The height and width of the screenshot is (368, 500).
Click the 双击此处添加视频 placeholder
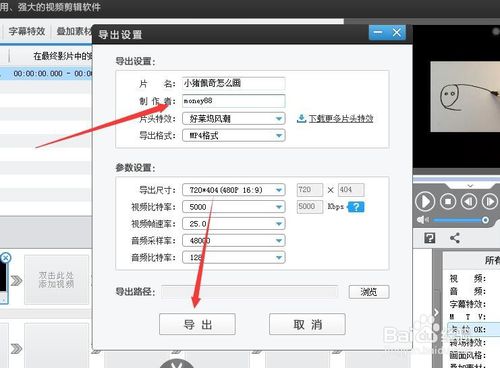pyautogui.click(x=56, y=280)
